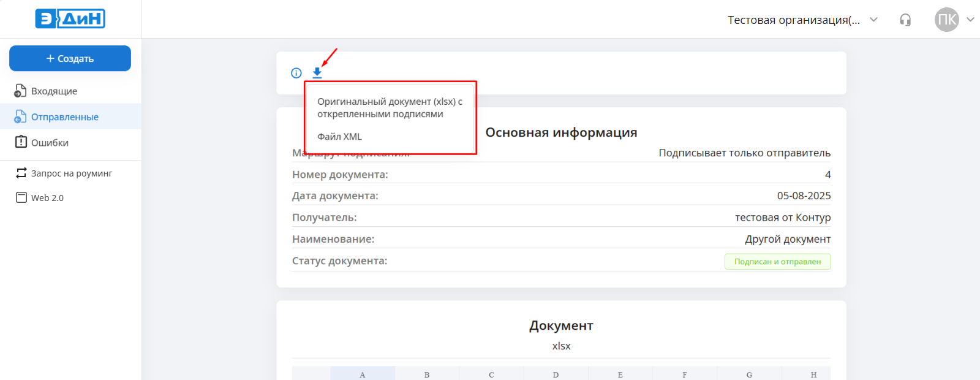Click the Запрос на роуминг arrows icon
The width and height of the screenshot is (980, 380).
coord(21,173)
